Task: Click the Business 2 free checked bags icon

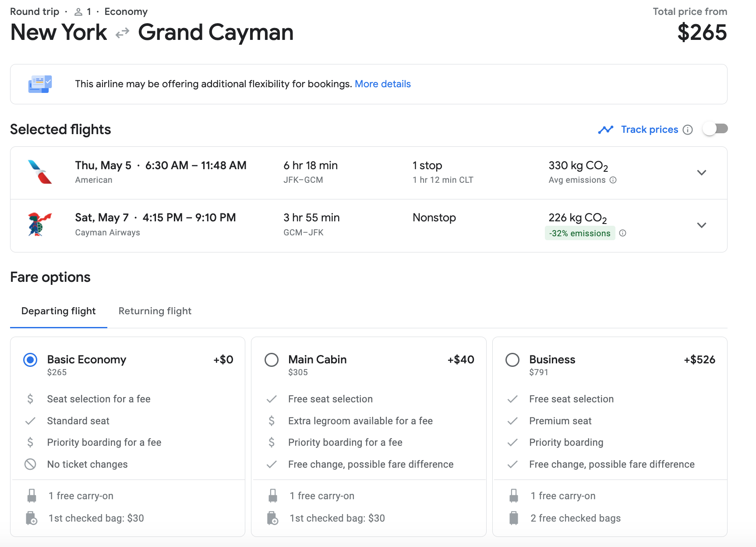Action: [513, 518]
